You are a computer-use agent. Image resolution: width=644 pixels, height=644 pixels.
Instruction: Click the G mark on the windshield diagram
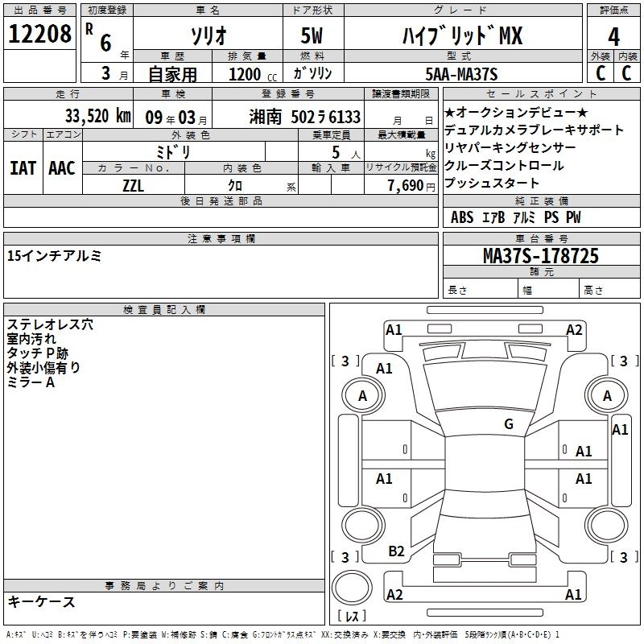tap(508, 424)
